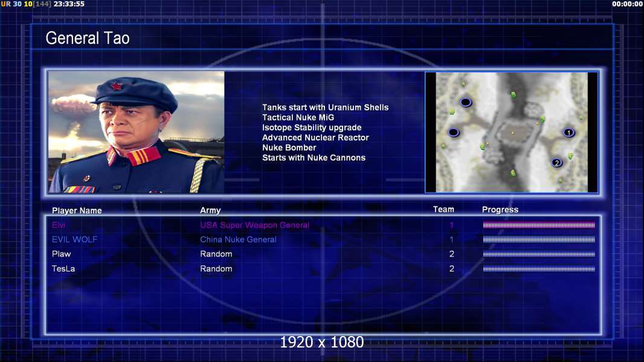Select player name Plaw
This screenshot has width=644, height=362.
click(61, 254)
